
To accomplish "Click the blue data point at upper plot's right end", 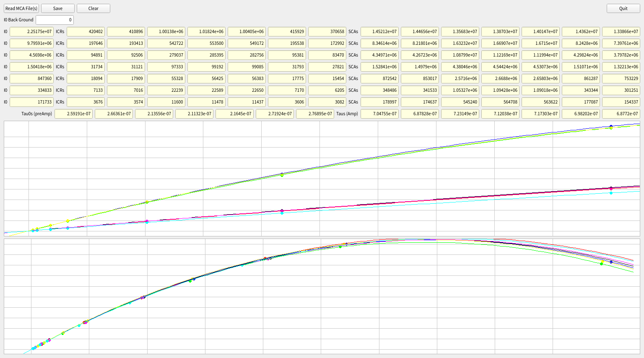I will [611, 126].
